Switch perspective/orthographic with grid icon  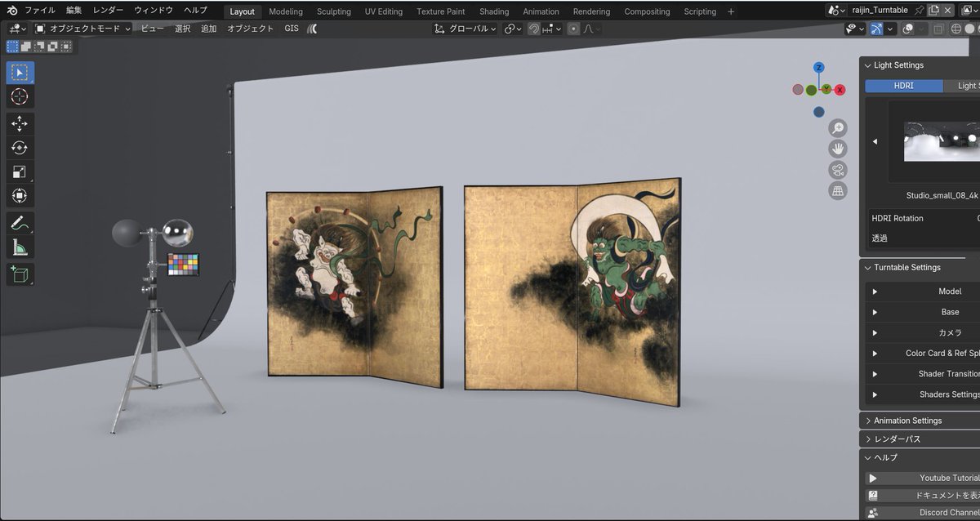coord(837,191)
